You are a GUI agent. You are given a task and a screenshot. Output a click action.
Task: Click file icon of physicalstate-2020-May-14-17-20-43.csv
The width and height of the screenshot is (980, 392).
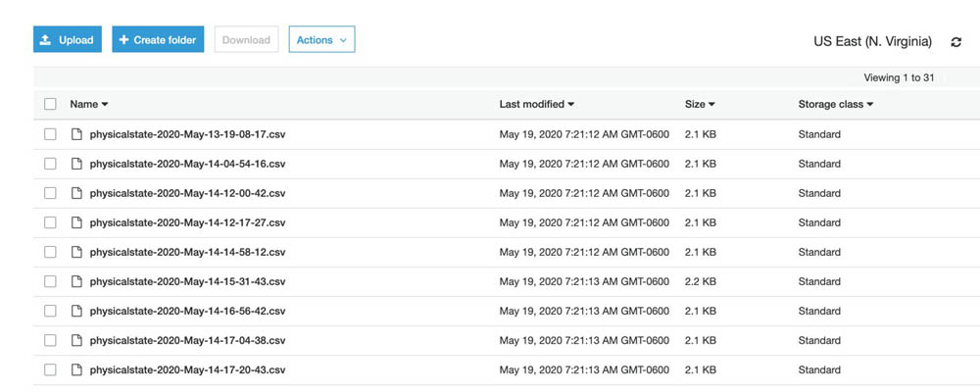point(76,369)
